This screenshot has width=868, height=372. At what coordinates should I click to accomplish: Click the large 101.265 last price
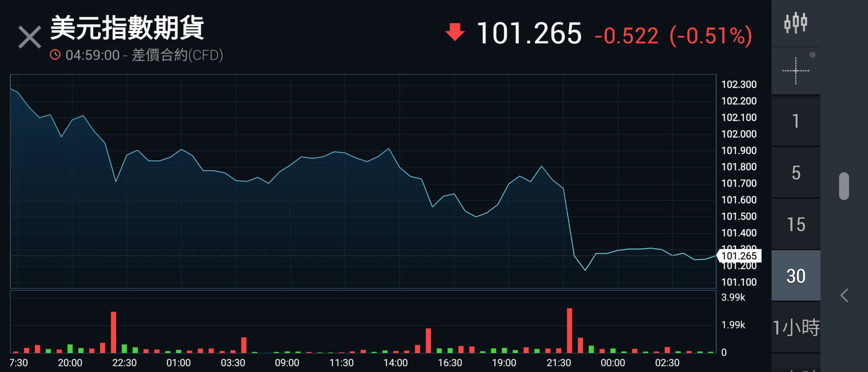tap(529, 34)
